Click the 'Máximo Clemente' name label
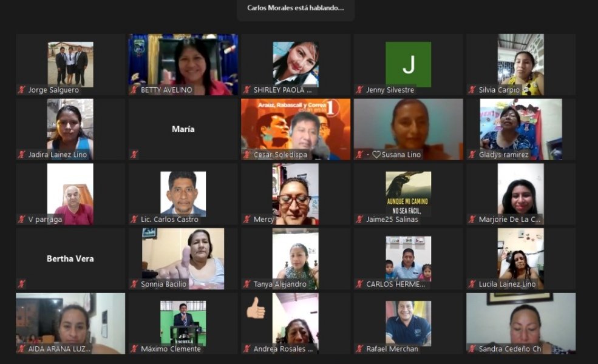Screen dimensions: 598x364 click(x=171, y=349)
